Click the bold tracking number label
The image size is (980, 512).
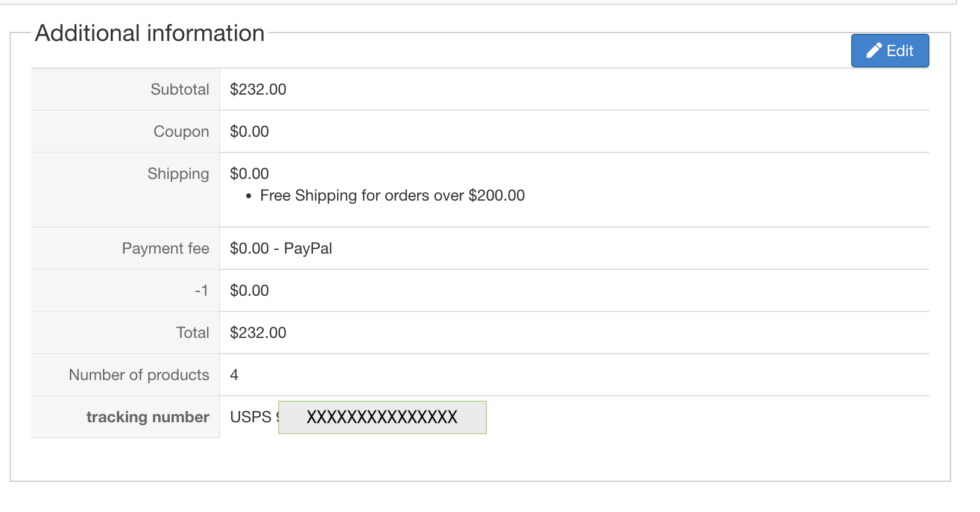click(147, 417)
